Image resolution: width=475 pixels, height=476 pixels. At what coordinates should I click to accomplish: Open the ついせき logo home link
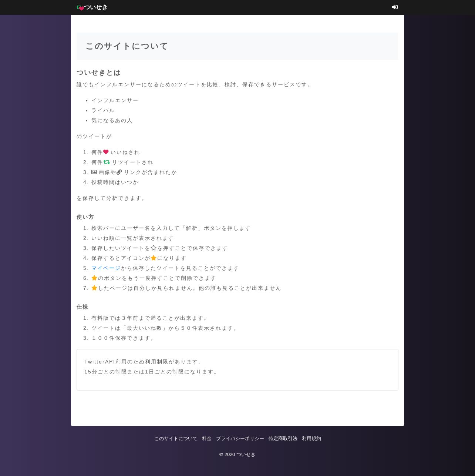[x=92, y=7]
